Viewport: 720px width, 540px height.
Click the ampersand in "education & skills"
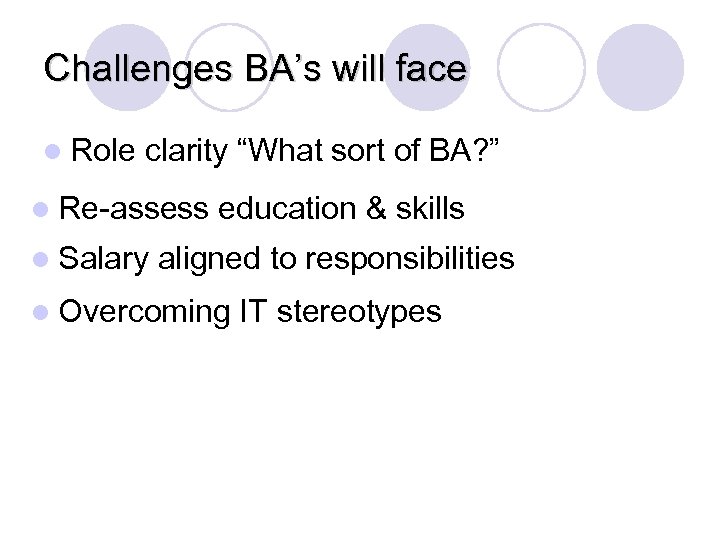[x=375, y=209]
